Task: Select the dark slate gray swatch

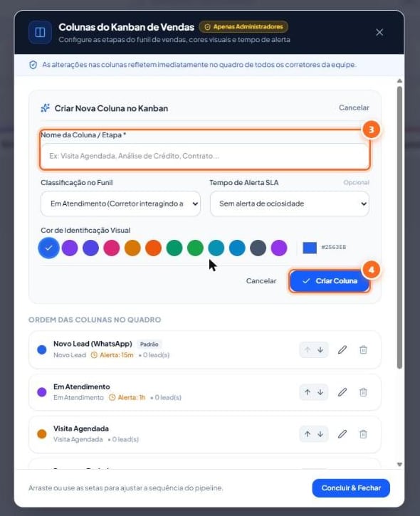Action: (258, 248)
